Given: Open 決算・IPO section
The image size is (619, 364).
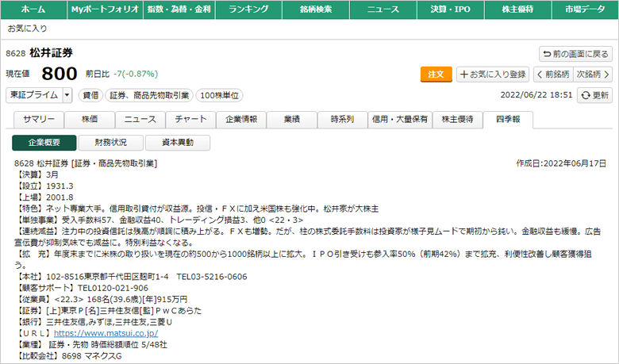Looking at the screenshot, I should pyautogui.click(x=451, y=10).
